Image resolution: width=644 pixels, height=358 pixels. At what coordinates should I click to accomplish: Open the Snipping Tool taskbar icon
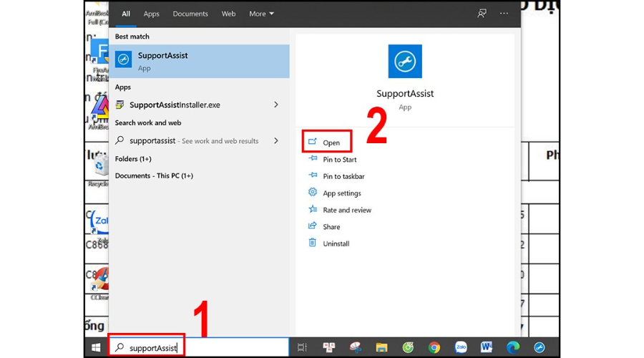click(x=355, y=348)
